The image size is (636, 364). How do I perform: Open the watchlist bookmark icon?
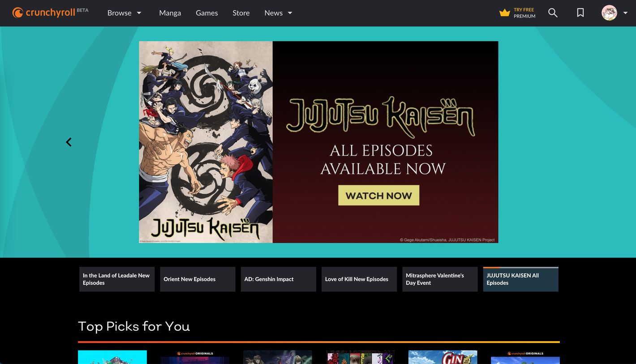click(x=580, y=13)
